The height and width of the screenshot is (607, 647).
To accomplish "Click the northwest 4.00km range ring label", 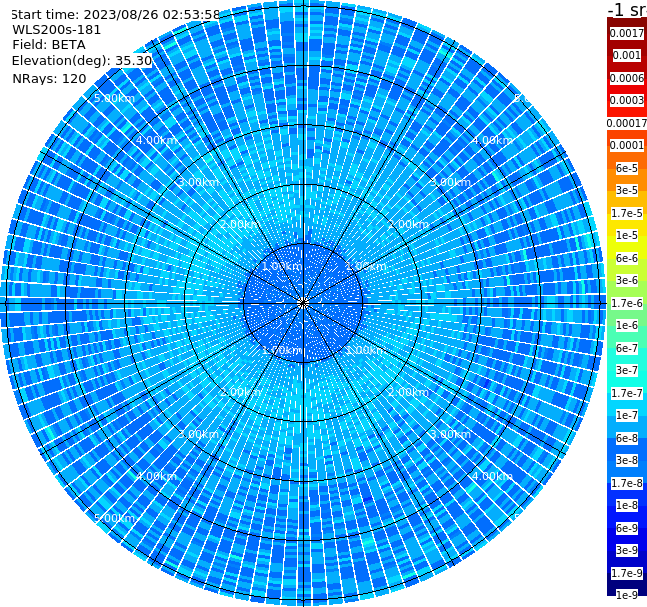I will 156,140.
